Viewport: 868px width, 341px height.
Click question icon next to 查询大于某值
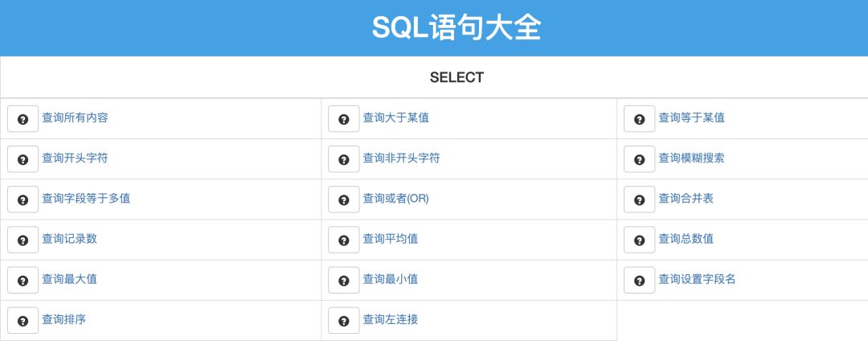pyautogui.click(x=344, y=119)
